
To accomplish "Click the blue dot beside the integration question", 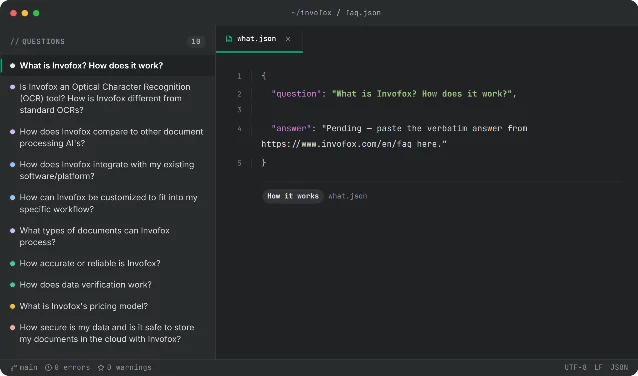I will pos(13,165).
